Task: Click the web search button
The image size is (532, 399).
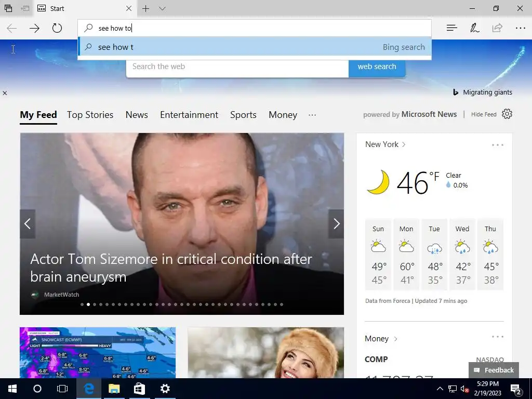Action: click(x=377, y=66)
